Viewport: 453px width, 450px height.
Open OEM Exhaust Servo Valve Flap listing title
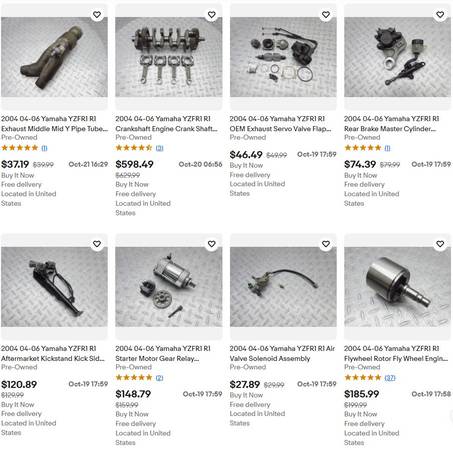coord(280,124)
